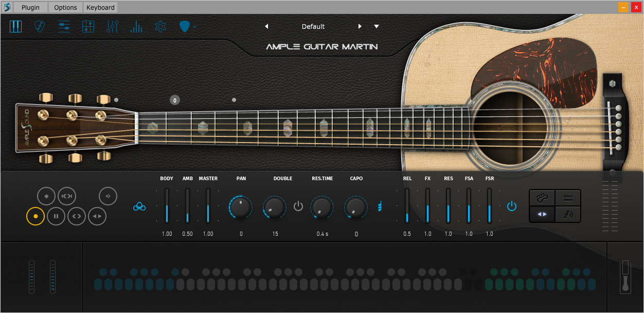
Task: Toggle the three-dots line mode button
Action: [568, 198]
